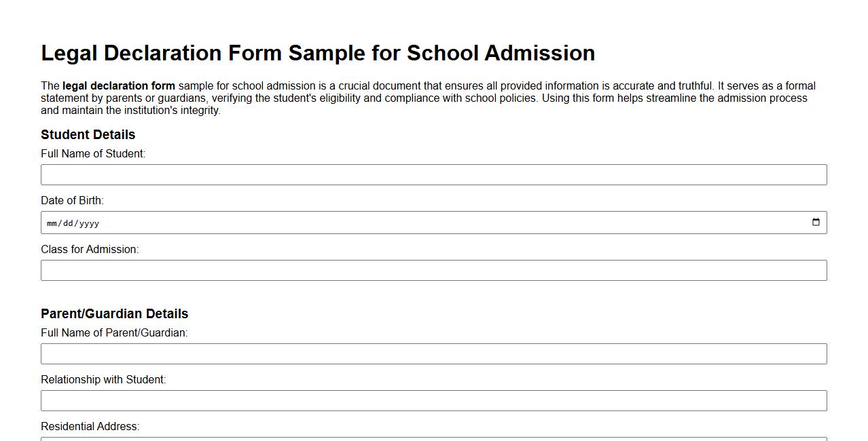Click the main page title heading
This screenshot has width=868, height=441.
[318, 52]
